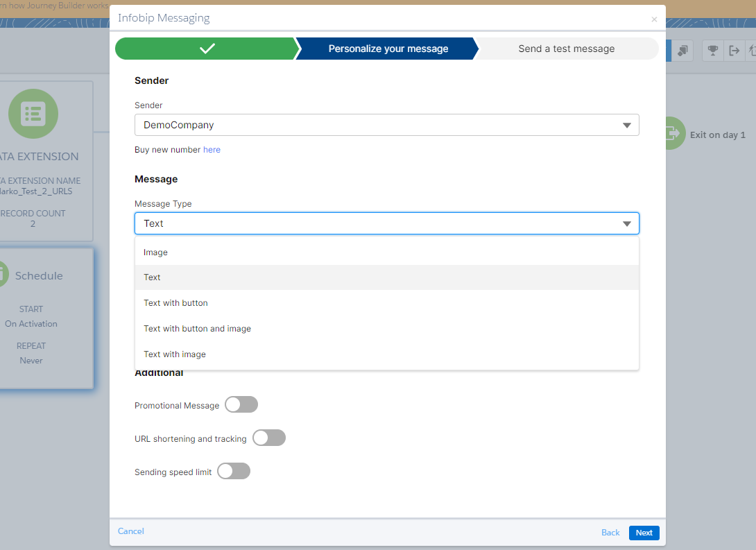Pick Text with image option

pyautogui.click(x=387, y=354)
